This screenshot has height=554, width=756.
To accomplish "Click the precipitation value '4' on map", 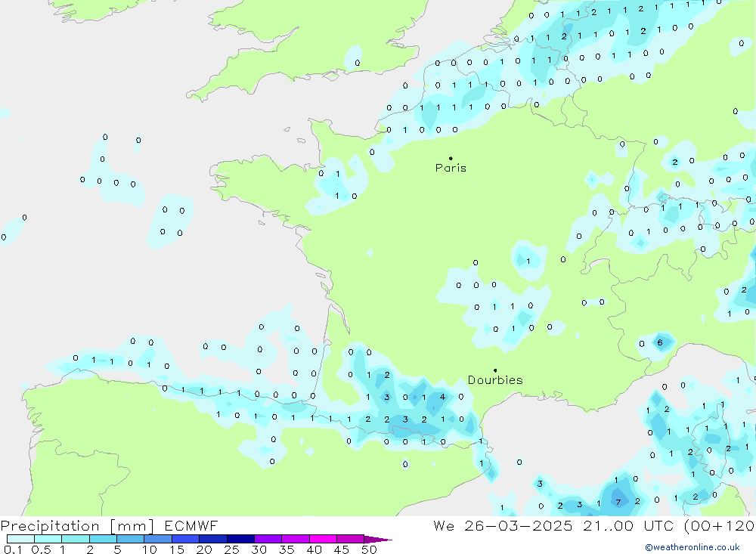I will 442,398.
